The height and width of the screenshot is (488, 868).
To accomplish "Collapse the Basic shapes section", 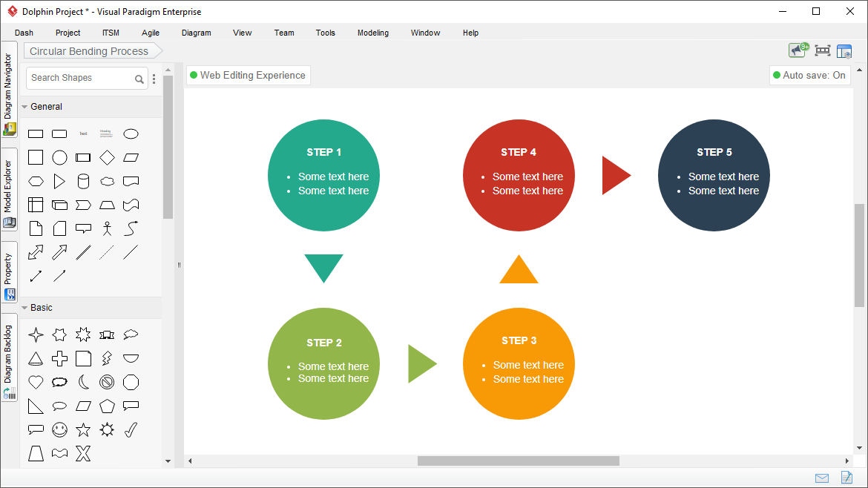I will tap(24, 308).
